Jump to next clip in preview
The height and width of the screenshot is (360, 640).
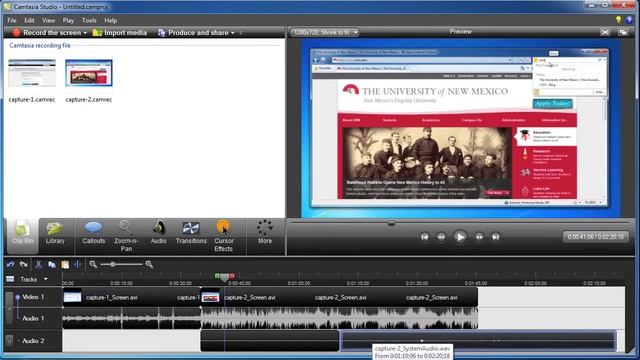click(496, 237)
